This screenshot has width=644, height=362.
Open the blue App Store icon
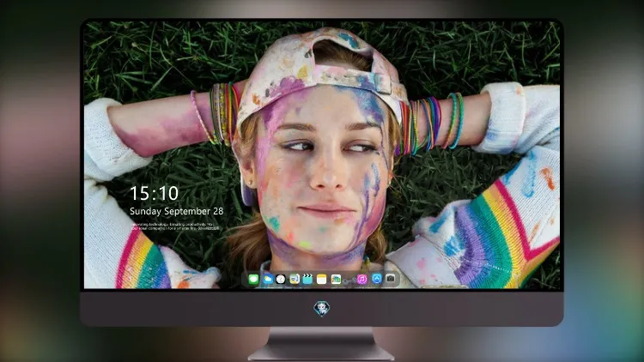(377, 279)
